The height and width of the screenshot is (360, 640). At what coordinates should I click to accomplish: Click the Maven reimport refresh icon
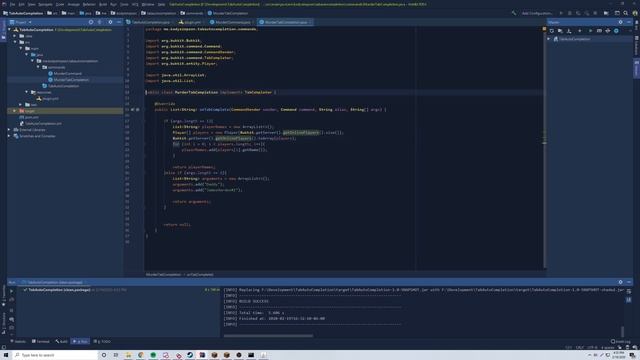552,31
